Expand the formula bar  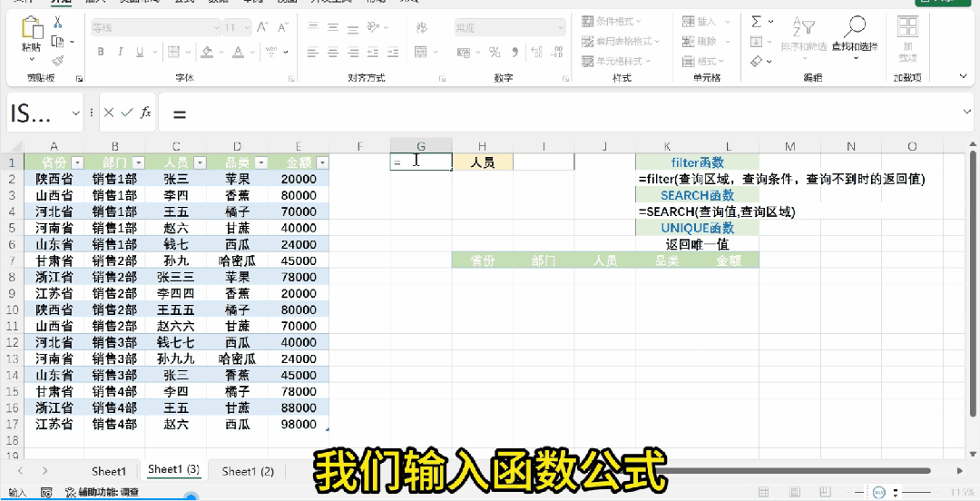[x=967, y=112]
